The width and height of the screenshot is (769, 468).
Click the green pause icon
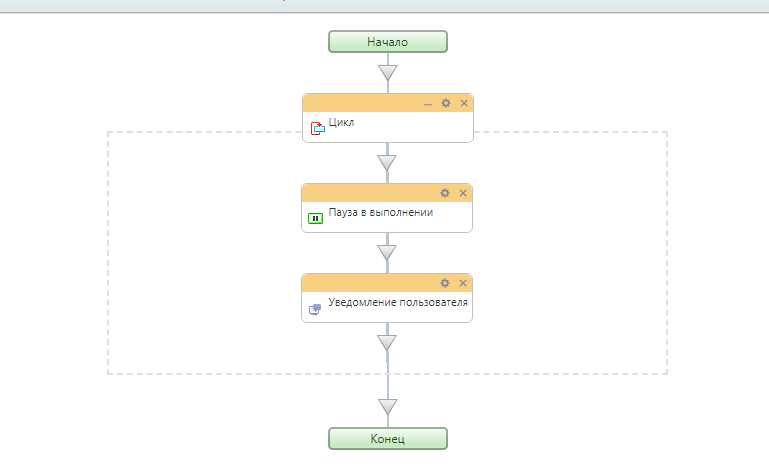point(315,218)
